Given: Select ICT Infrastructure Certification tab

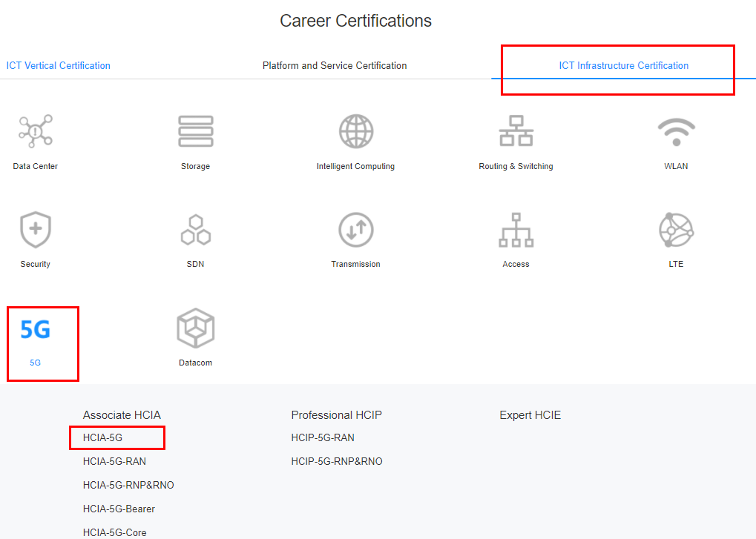Looking at the screenshot, I should [x=623, y=65].
